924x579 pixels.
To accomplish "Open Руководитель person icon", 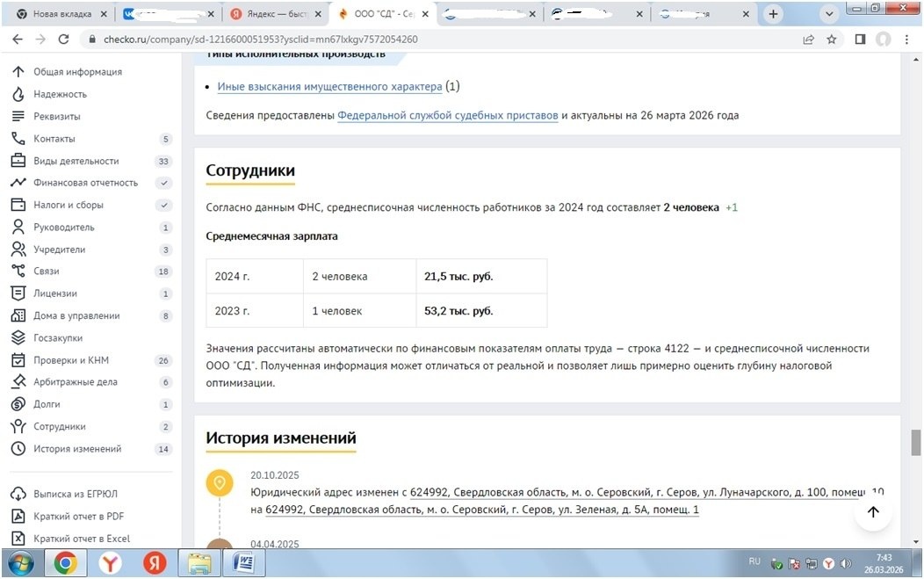I will tap(18, 227).
